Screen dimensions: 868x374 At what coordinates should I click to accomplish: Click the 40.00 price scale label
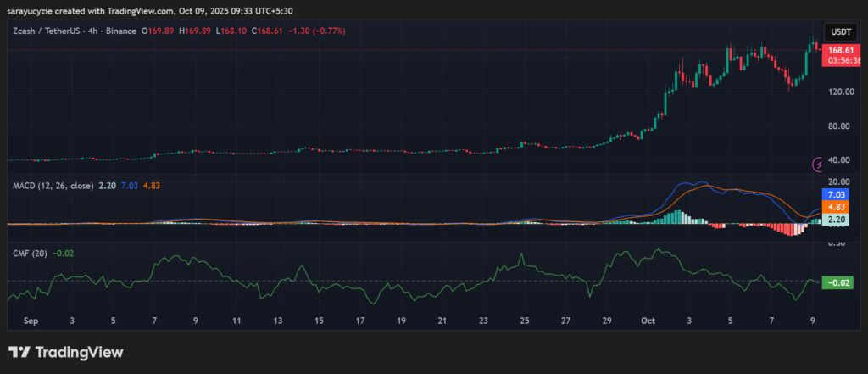coord(841,160)
